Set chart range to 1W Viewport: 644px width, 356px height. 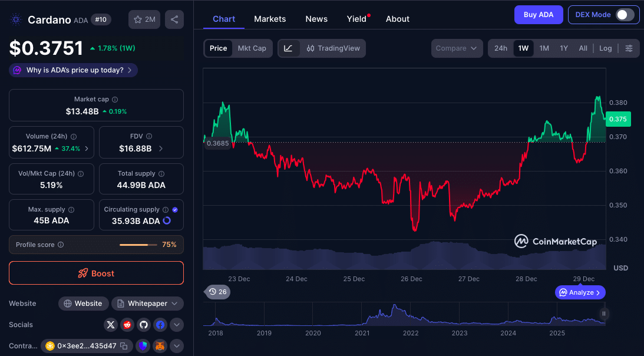(x=523, y=48)
